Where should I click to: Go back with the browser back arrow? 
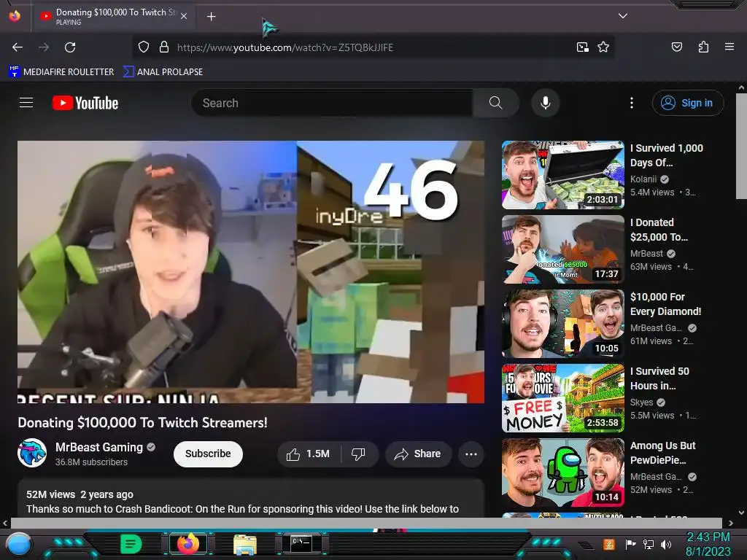18,47
